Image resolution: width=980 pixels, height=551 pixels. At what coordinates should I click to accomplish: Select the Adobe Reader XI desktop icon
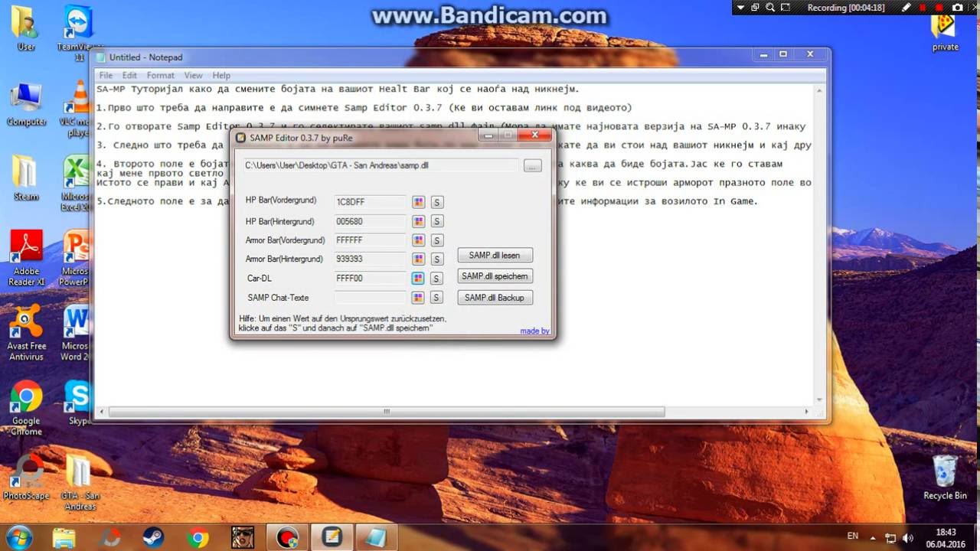click(x=26, y=258)
